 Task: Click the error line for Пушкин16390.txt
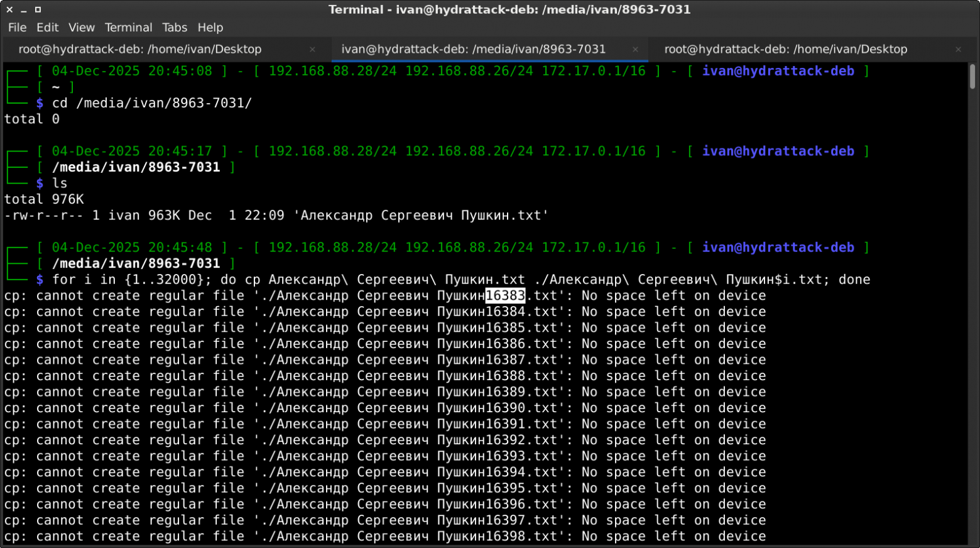(x=385, y=408)
